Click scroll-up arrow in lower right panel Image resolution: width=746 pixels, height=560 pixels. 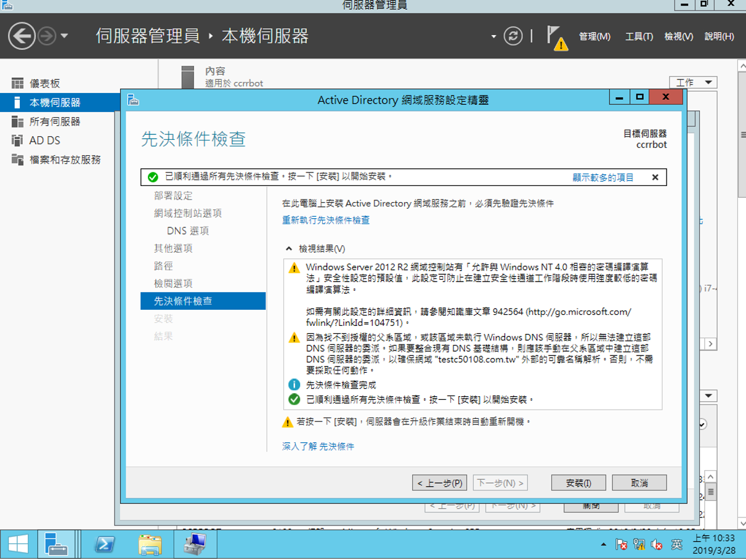pos(710,477)
